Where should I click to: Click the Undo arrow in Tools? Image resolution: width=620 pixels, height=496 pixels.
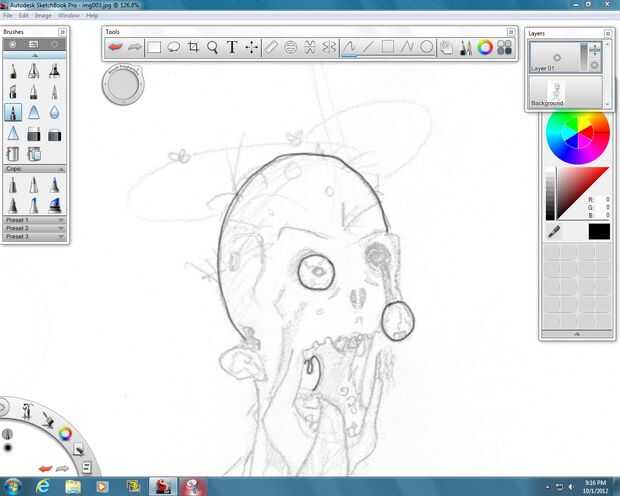coord(116,47)
